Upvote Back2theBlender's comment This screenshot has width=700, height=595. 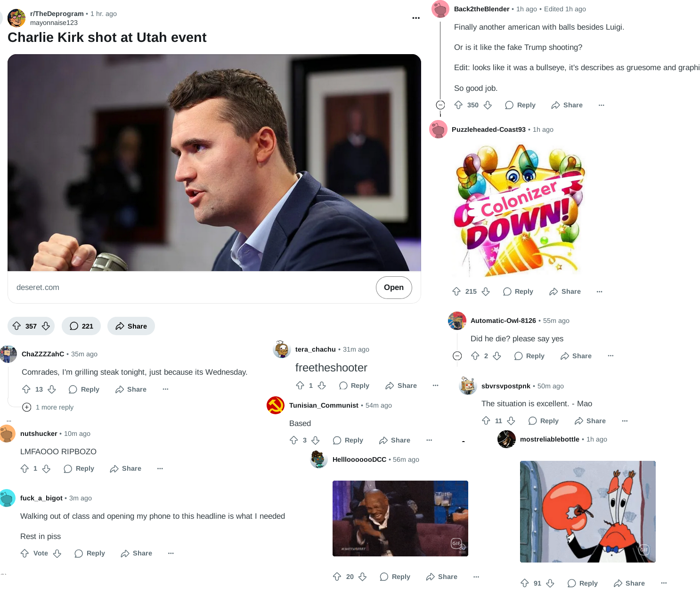pyautogui.click(x=458, y=105)
